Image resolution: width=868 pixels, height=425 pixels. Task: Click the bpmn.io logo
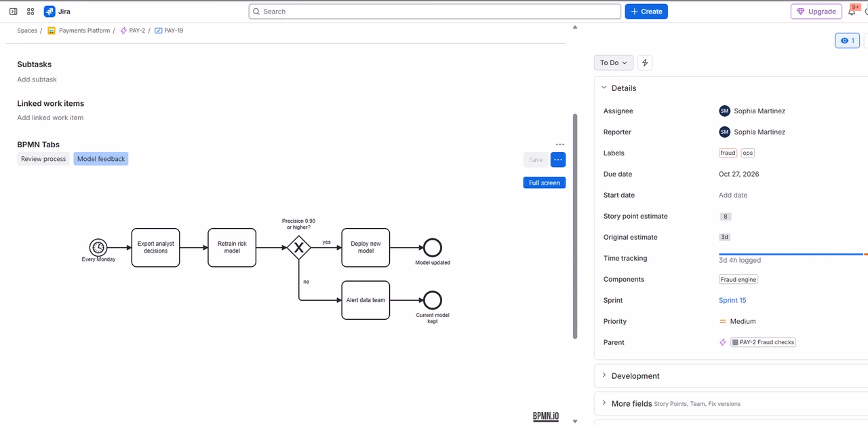click(x=546, y=416)
